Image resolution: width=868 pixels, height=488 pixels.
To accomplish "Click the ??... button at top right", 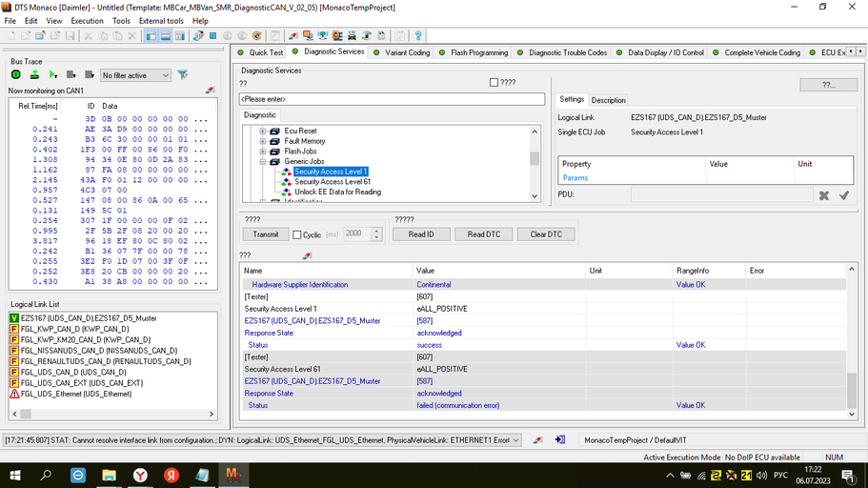I will pos(829,85).
